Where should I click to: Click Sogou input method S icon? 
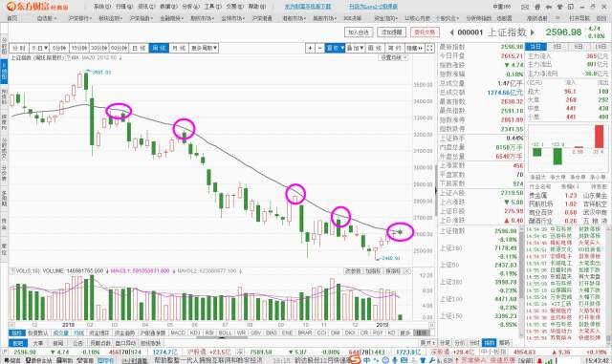355,360
